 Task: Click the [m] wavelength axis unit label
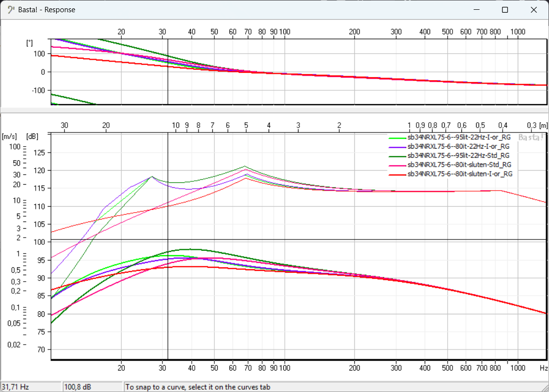click(x=544, y=125)
